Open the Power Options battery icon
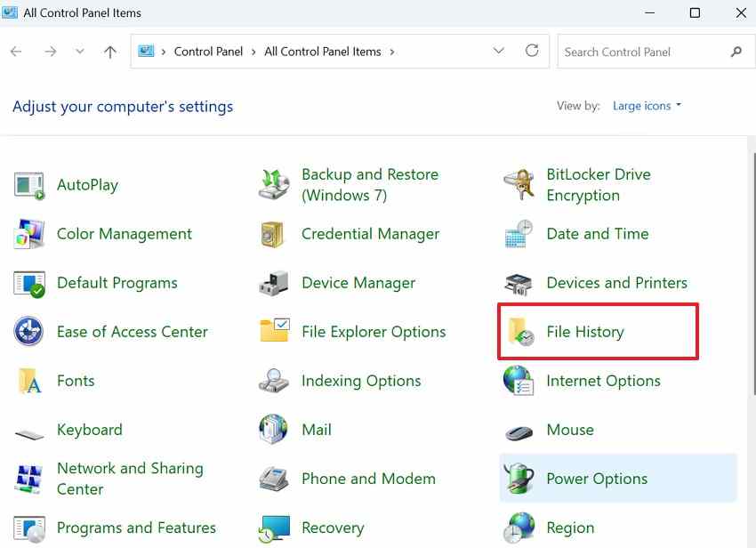Viewport: 756px width, 548px height. click(x=519, y=479)
